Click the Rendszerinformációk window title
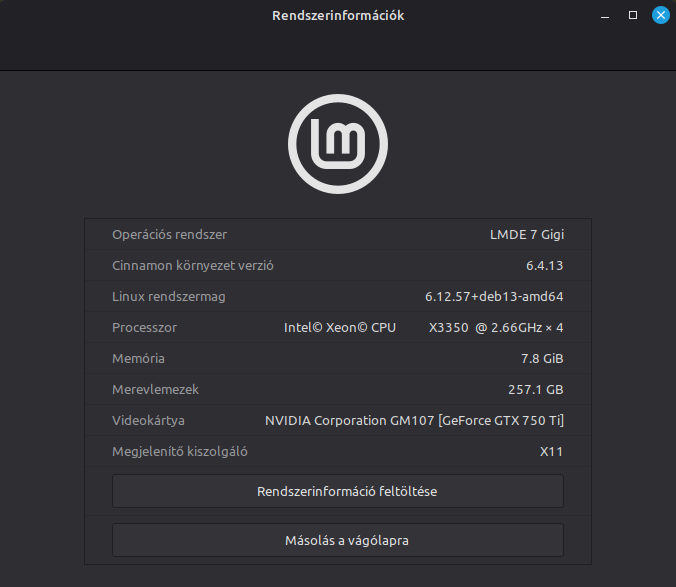Image resolution: width=676 pixels, height=587 pixels. (338, 16)
